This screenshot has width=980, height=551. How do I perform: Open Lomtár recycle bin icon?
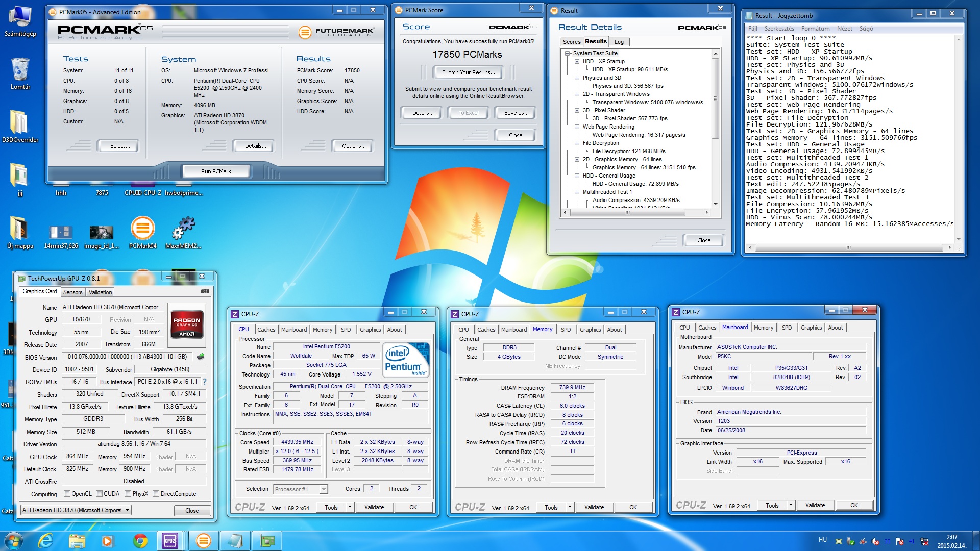tap(20, 73)
